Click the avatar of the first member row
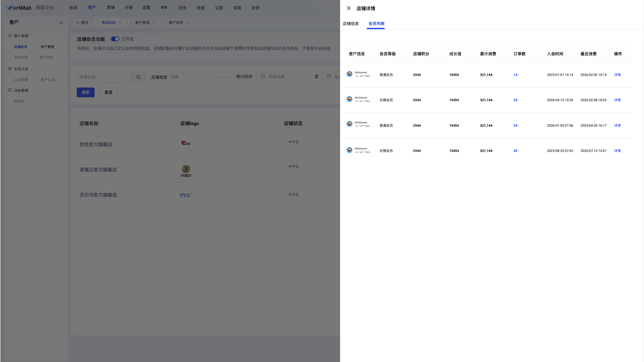 coord(349,74)
